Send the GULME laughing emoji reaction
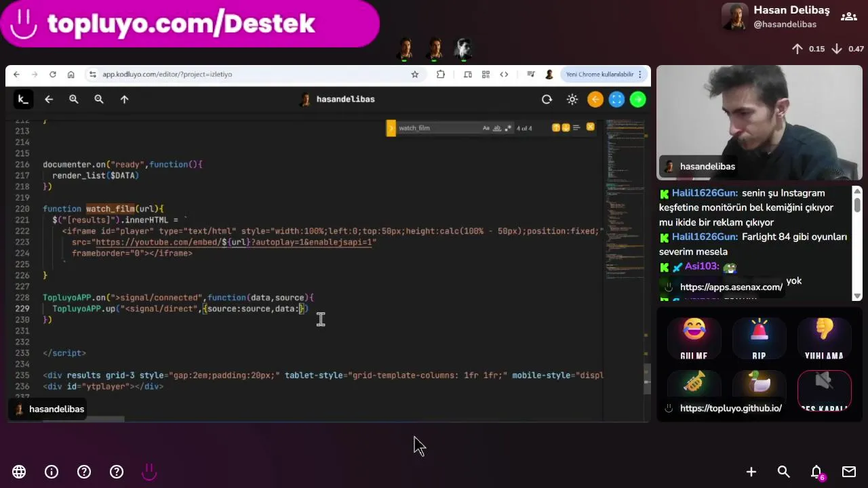Viewport: 868px width, 488px height. [694, 338]
